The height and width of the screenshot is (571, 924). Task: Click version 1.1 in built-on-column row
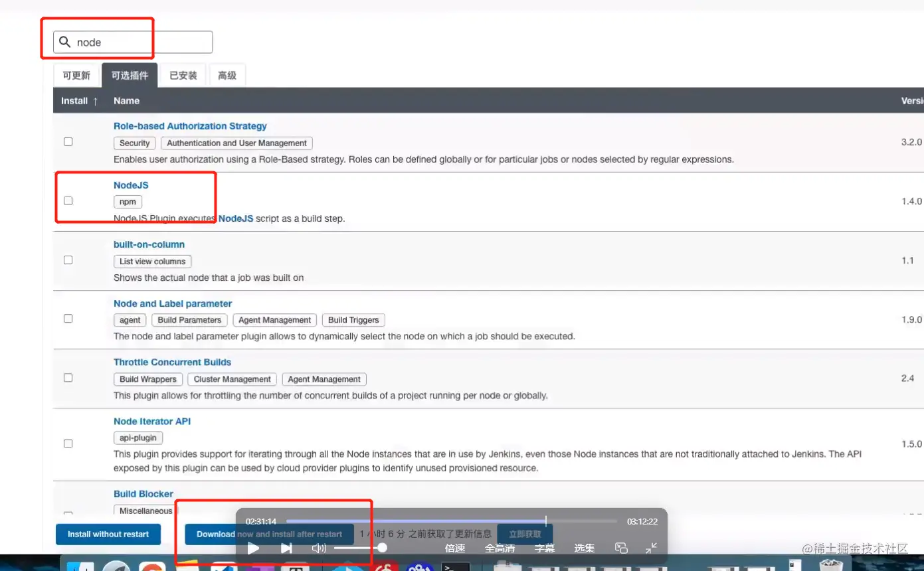pos(907,260)
